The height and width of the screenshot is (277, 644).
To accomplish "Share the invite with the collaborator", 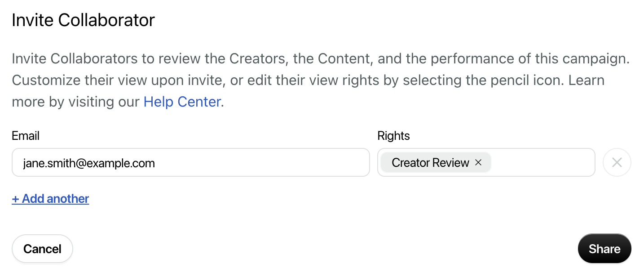I will [x=604, y=249].
